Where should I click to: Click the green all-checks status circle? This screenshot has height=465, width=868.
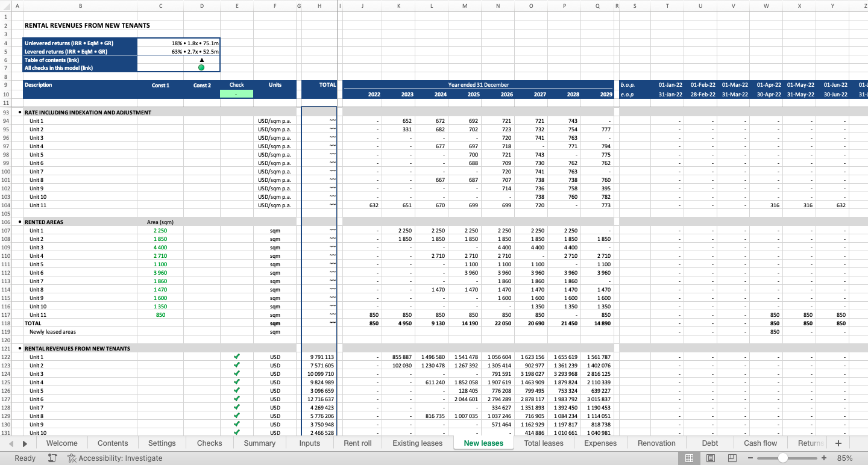(201, 68)
